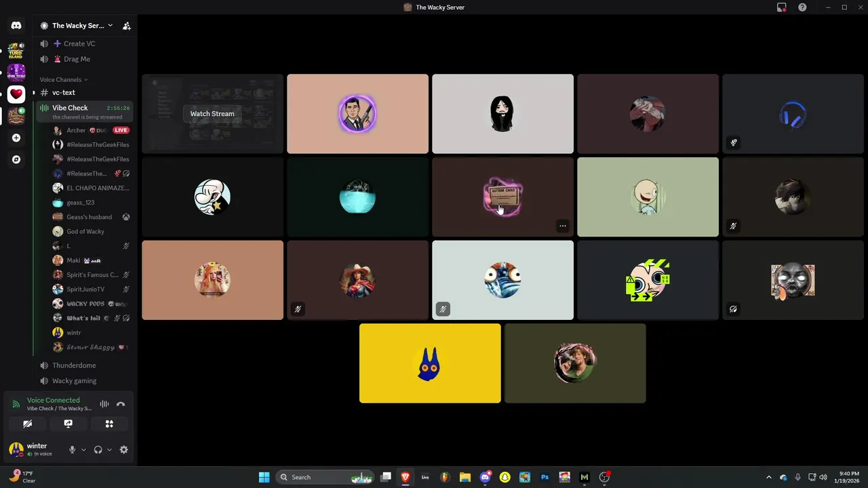Image resolution: width=868 pixels, height=488 pixels.
Task: Toggle microphone mute in user panel
Action: pyautogui.click(x=72, y=449)
